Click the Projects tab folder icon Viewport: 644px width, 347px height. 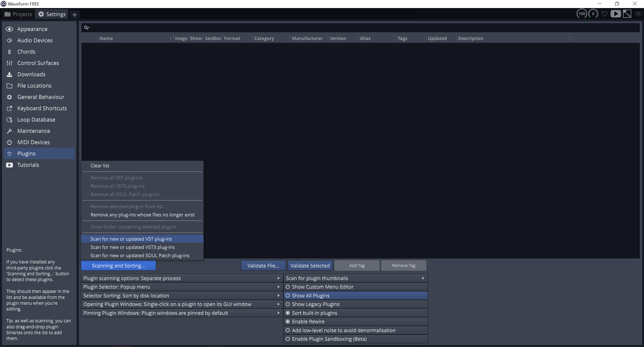click(8, 14)
